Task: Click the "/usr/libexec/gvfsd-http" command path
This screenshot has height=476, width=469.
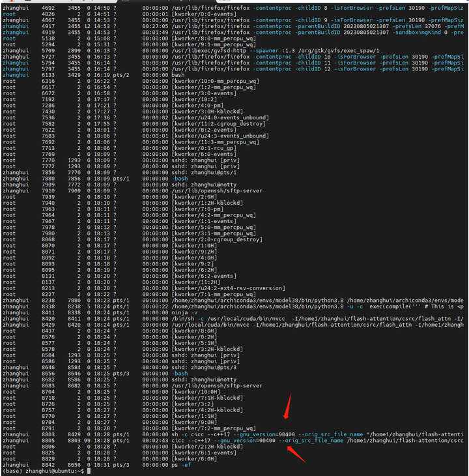Action: (x=209, y=51)
